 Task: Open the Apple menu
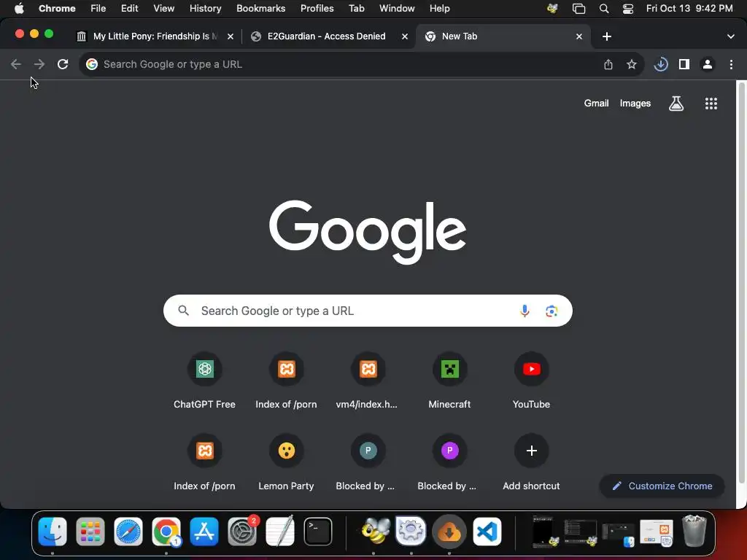tap(19, 9)
